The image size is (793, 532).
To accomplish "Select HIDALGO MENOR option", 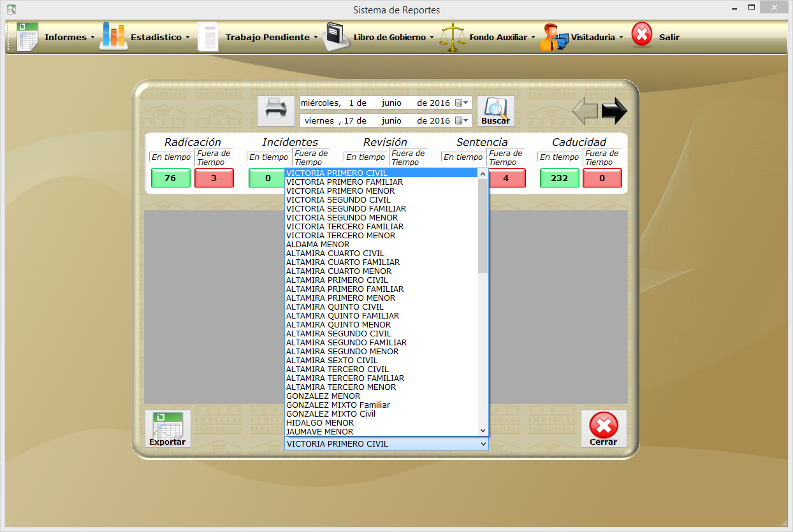I will [381, 422].
